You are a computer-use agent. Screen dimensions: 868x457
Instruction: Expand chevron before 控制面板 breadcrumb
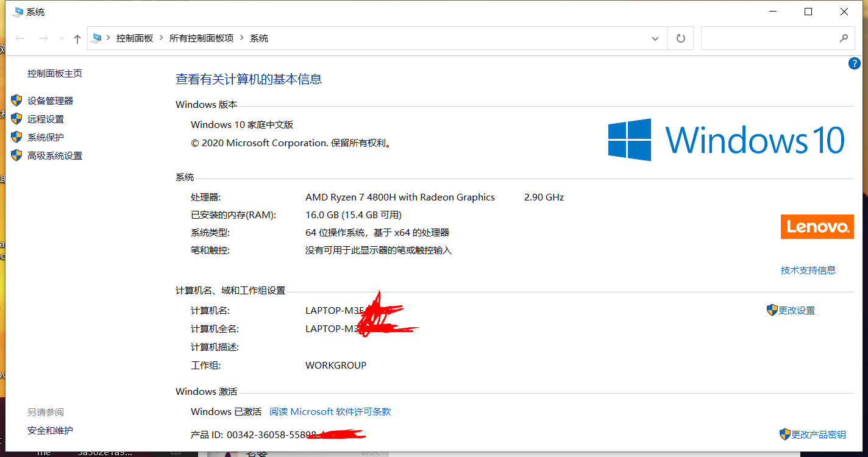(x=109, y=38)
